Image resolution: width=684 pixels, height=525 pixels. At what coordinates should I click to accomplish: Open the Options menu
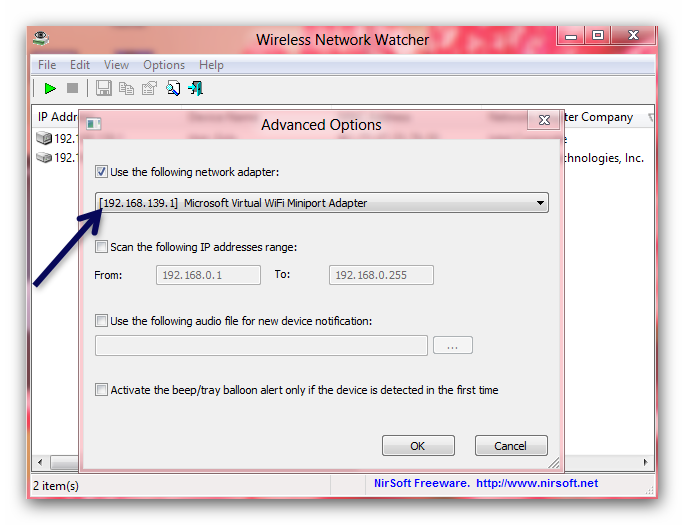click(164, 65)
